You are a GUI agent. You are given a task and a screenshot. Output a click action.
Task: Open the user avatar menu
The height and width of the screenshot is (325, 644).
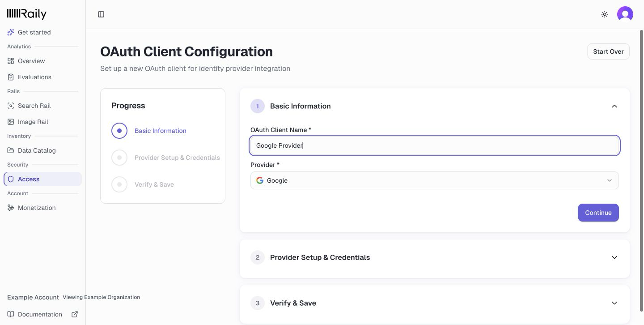pyautogui.click(x=625, y=14)
